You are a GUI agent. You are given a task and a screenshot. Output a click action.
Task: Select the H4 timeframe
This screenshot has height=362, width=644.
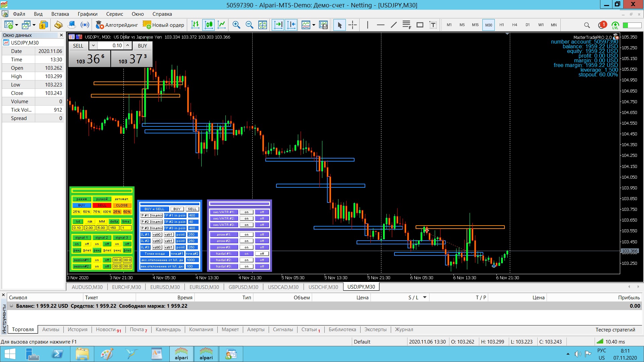(514, 25)
